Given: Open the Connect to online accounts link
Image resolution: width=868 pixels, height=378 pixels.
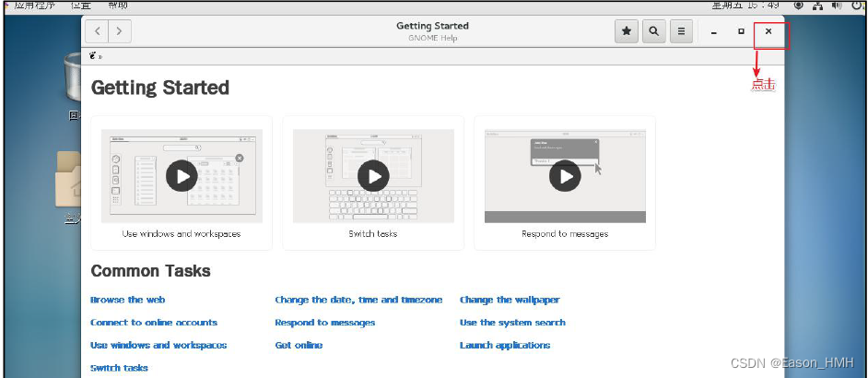Looking at the screenshot, I should [154, 323].
